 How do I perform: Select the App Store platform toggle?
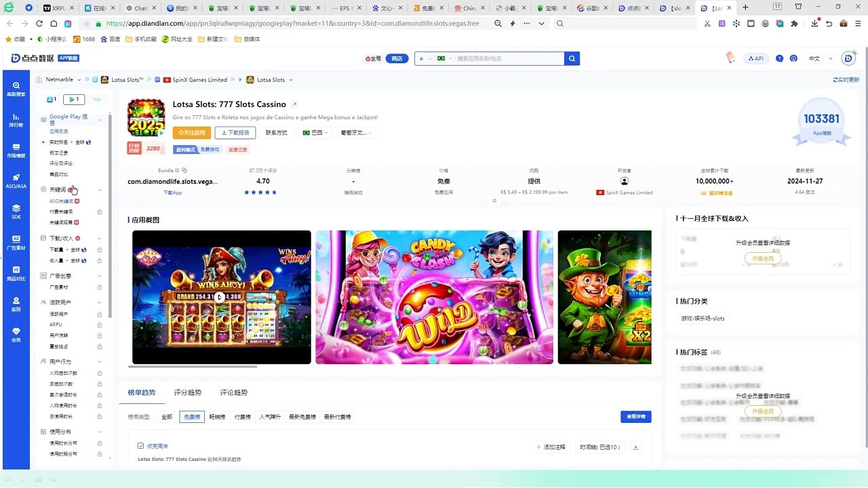click(x=50, y=99)
